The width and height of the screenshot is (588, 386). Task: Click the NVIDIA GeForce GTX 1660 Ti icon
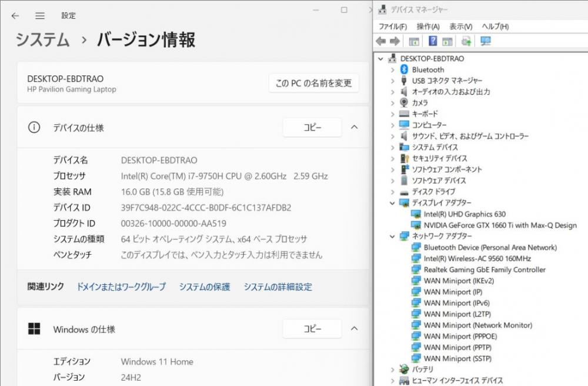pyautogui.click(x=416, y=225)
